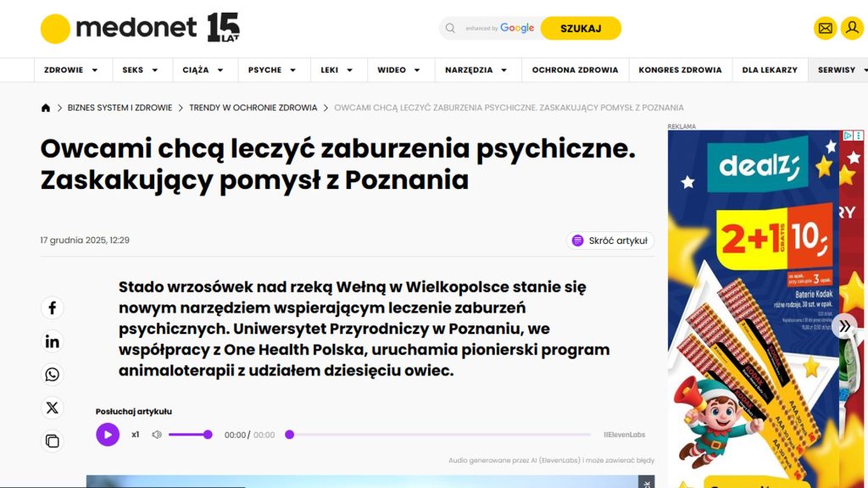
Task: Click the home breadcrumb icon
Action: [x=46, y=108]
